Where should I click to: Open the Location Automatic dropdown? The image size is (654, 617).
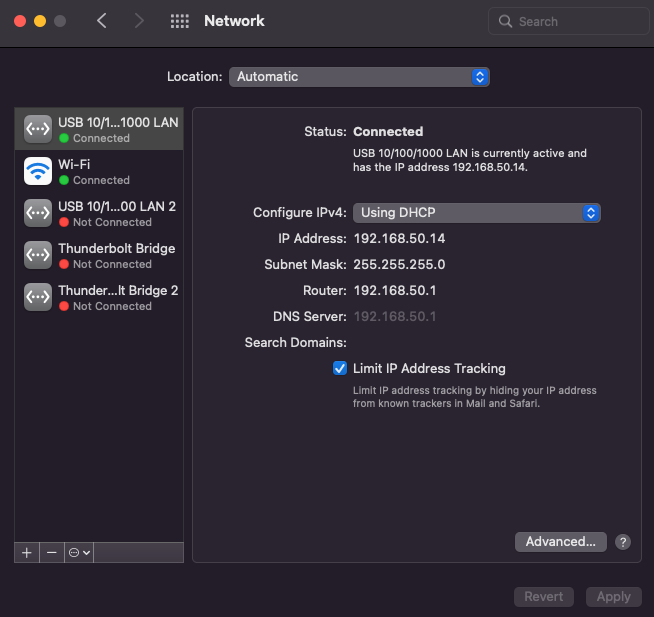[358, 76]
